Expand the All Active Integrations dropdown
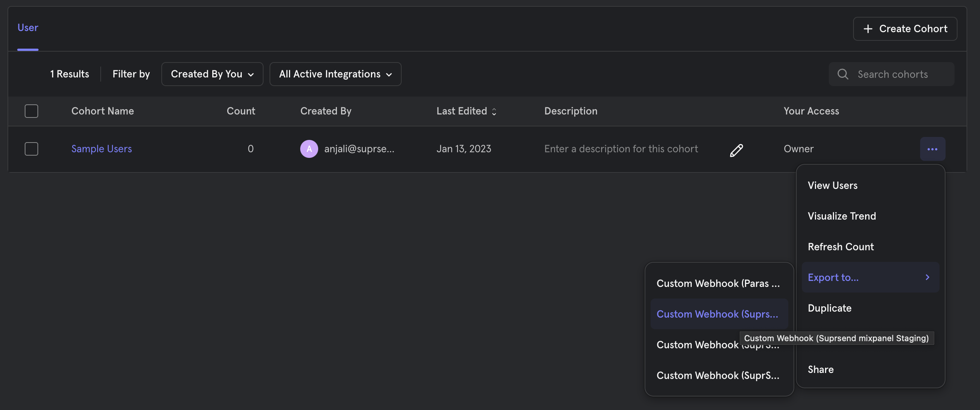Screen dimensions: 980x410 coord(335,74)
